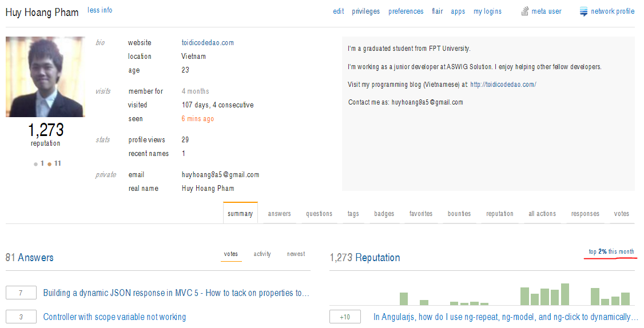Click the network profile icon
The height and width of the screenshot is (328, 644).
[x=583, y=11]
